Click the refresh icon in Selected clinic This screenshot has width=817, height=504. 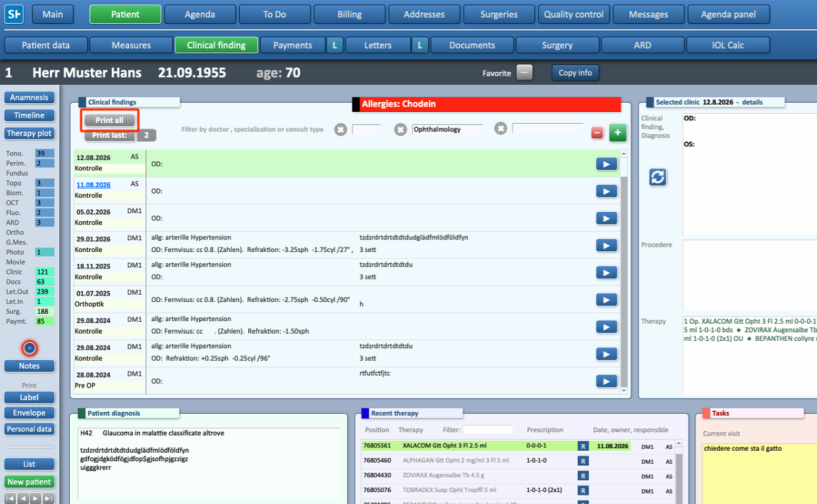(658, 177)
